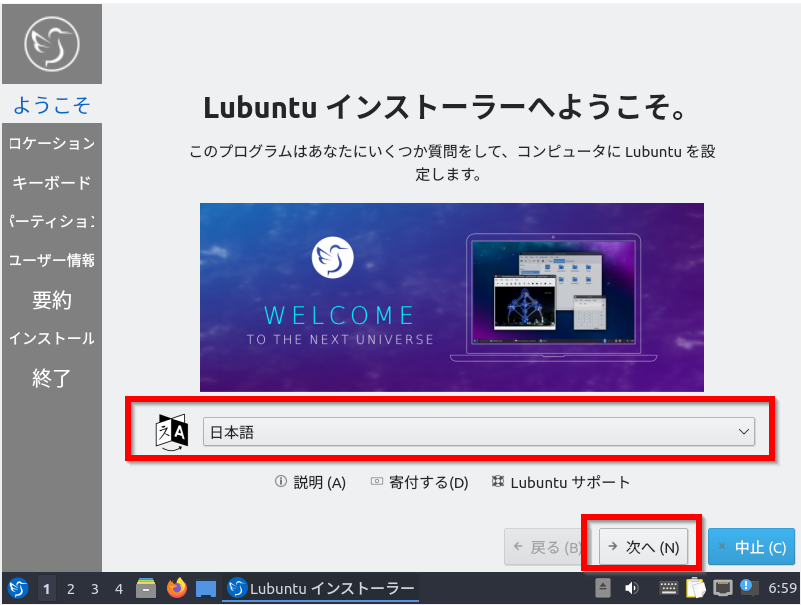The image size is (801, 605).
Task: Select the ようこそ step in the sidebar
Action: (52, 105)
